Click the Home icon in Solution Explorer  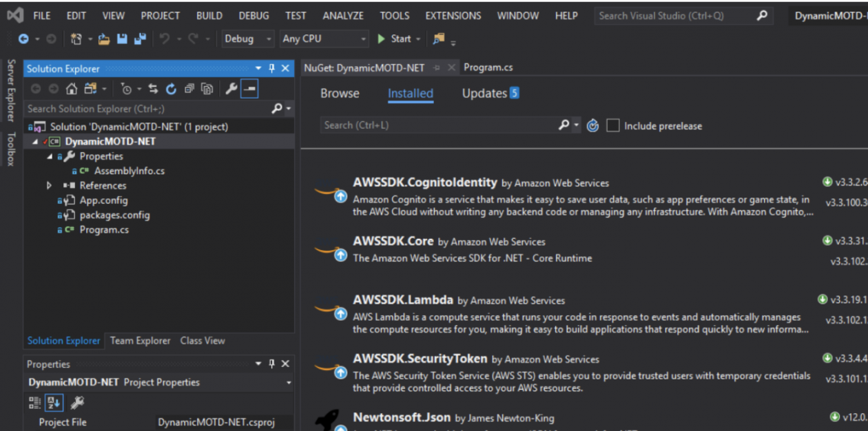pyautogui.click(x=72, y=89)
